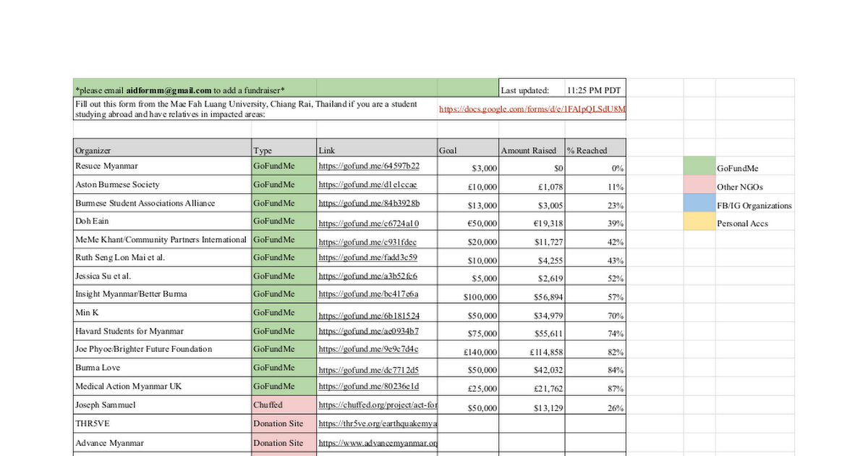
Task: Select the '$100,000' goal cell
Action: click(x=468, y=295)
